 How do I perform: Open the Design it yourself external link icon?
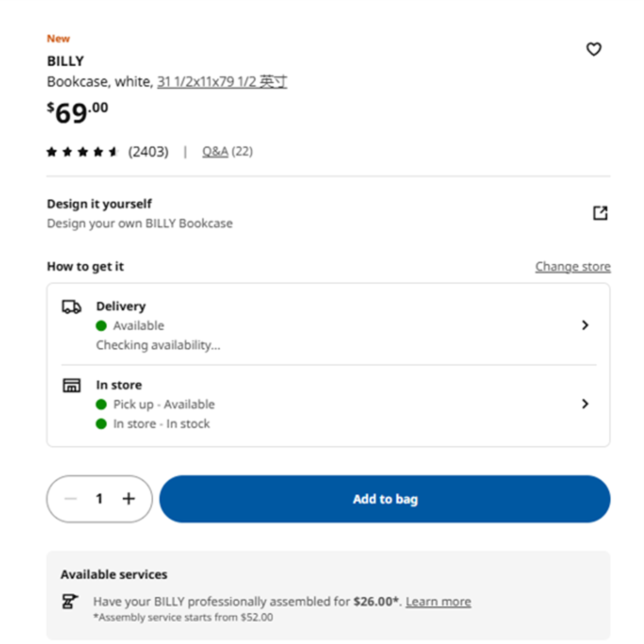[600, 213]
